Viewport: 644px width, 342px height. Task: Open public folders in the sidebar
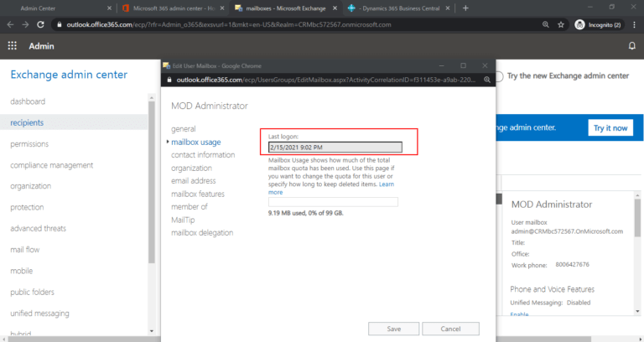(33, 292)
